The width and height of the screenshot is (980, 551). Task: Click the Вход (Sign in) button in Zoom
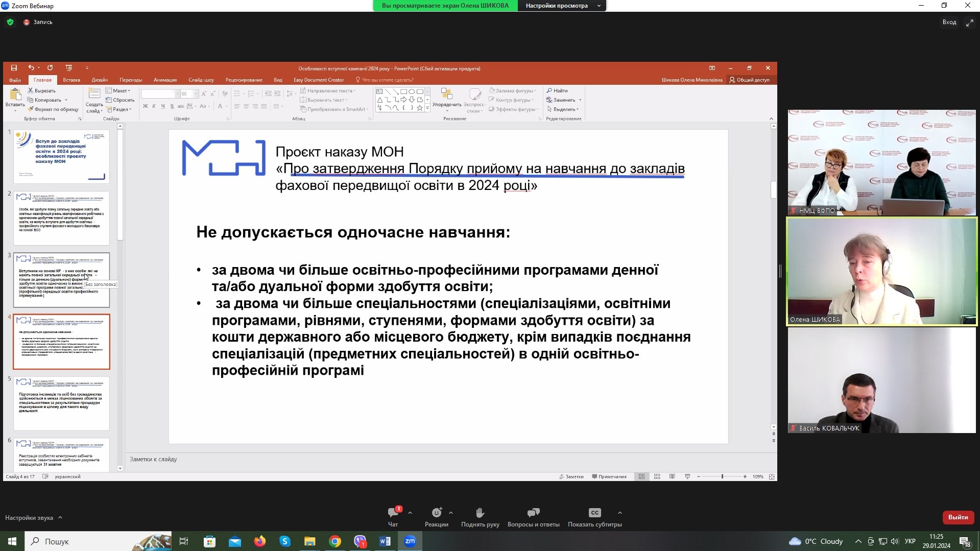[x=949, y=22]
